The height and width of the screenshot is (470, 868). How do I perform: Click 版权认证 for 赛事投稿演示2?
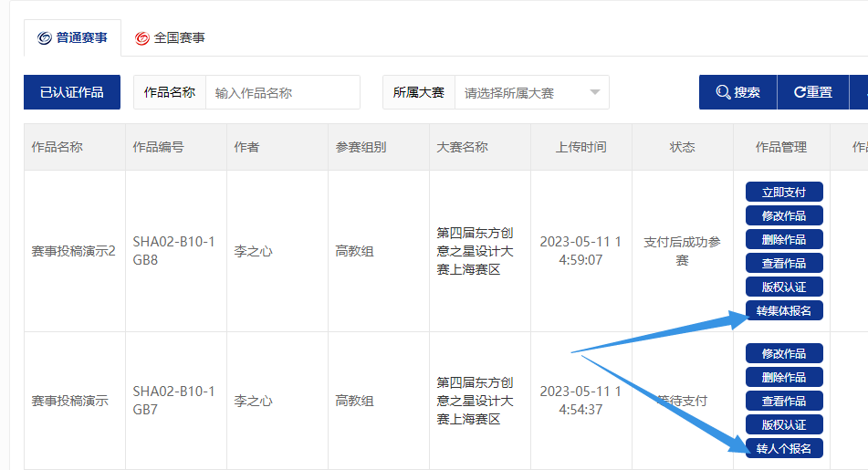[x=784, y=287]
